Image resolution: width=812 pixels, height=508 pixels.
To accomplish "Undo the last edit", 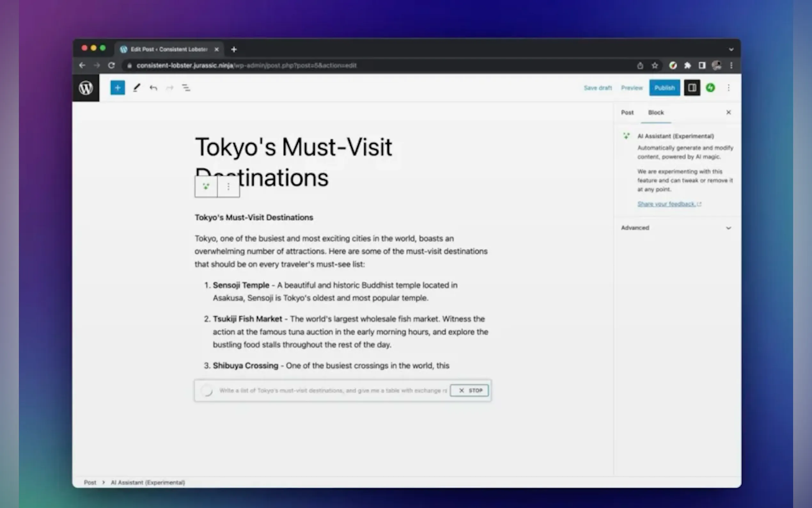I will coord(153,88).
